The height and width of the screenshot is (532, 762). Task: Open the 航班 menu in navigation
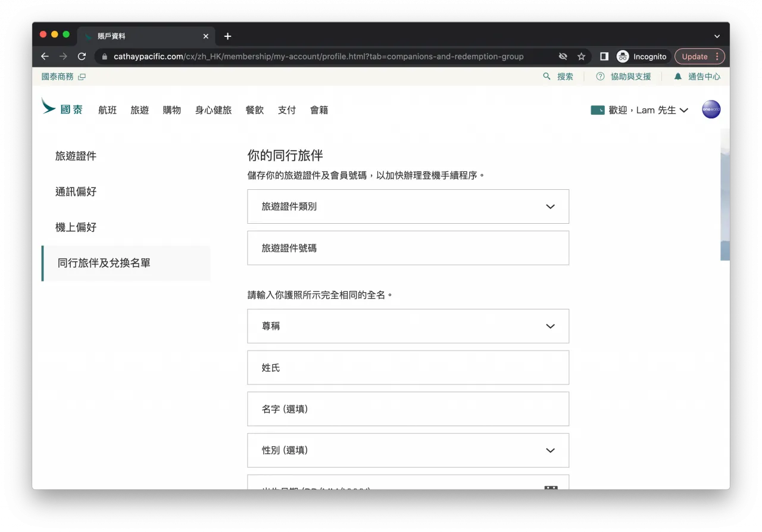point(108,110)
